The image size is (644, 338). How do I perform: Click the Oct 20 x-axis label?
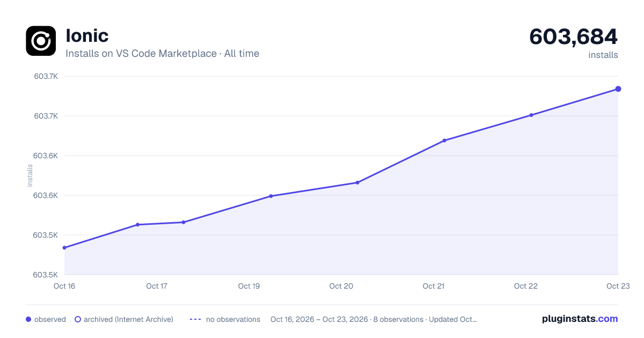(341, 286)
